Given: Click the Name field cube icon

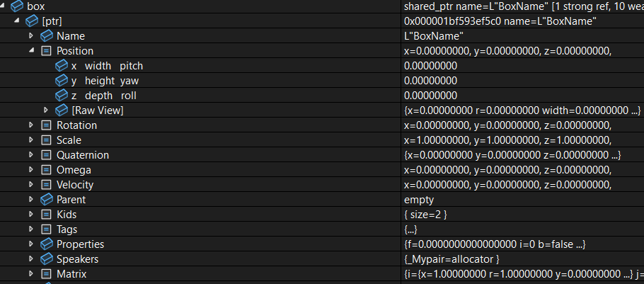Looking at the screenshot, I should pos(47,35).
